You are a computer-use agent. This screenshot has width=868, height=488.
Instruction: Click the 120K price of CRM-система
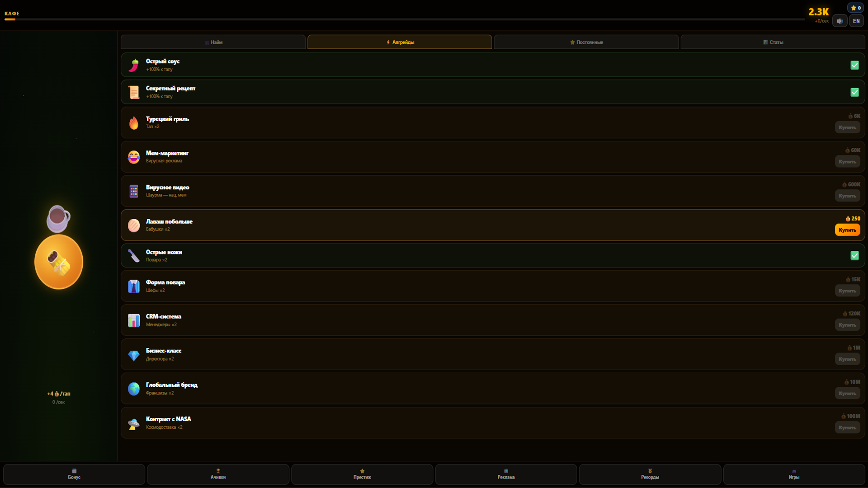coord(851,314)
